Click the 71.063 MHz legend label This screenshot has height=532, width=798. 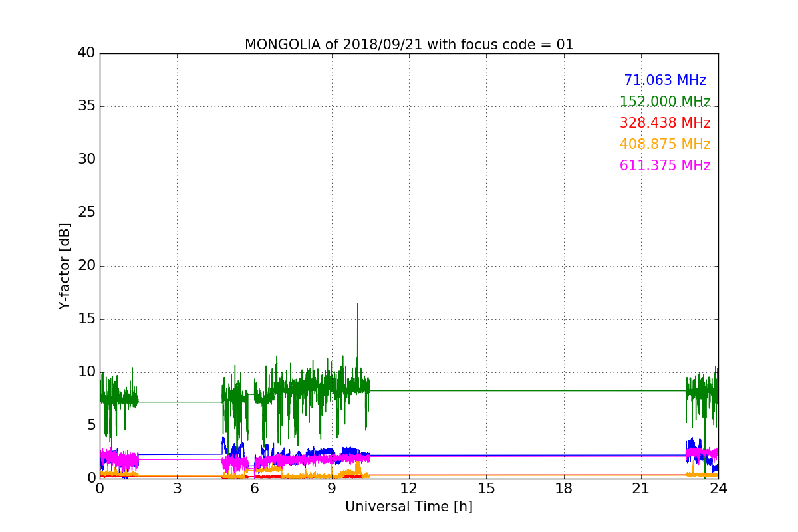[665, 80]
